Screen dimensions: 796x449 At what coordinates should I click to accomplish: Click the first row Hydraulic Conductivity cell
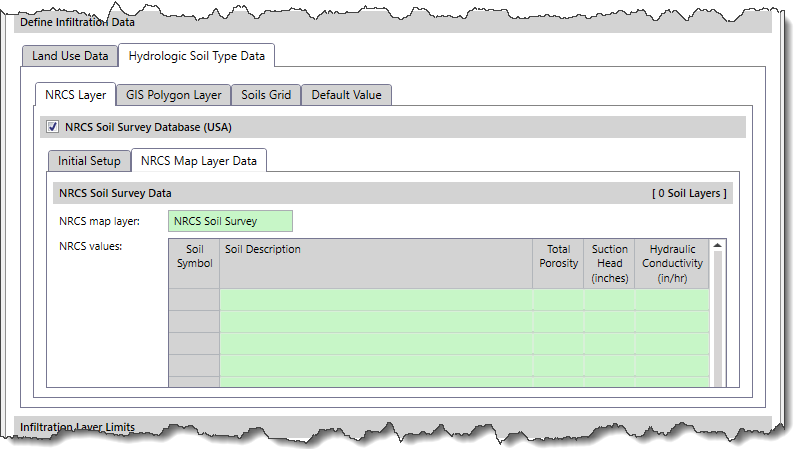[x=672, y=300]
